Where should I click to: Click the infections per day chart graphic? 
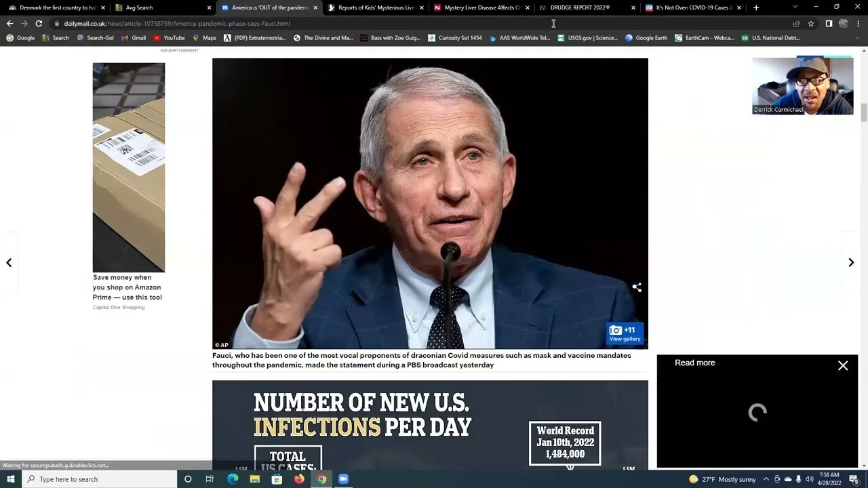coord(430,424)
